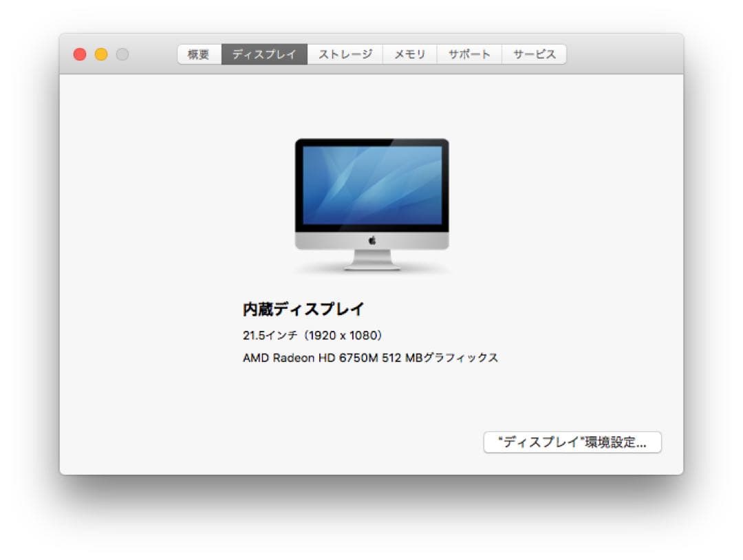Close the About This Mac window

point(79,53)
